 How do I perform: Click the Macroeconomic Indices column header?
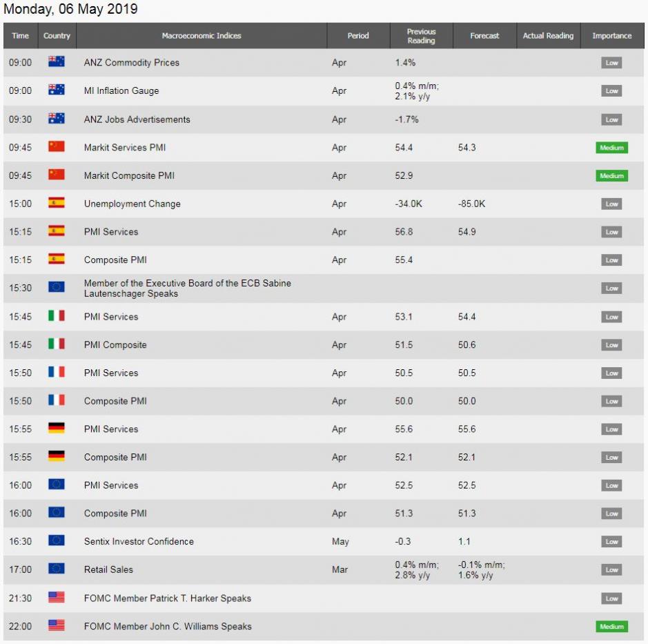click(x=202, y=36)
